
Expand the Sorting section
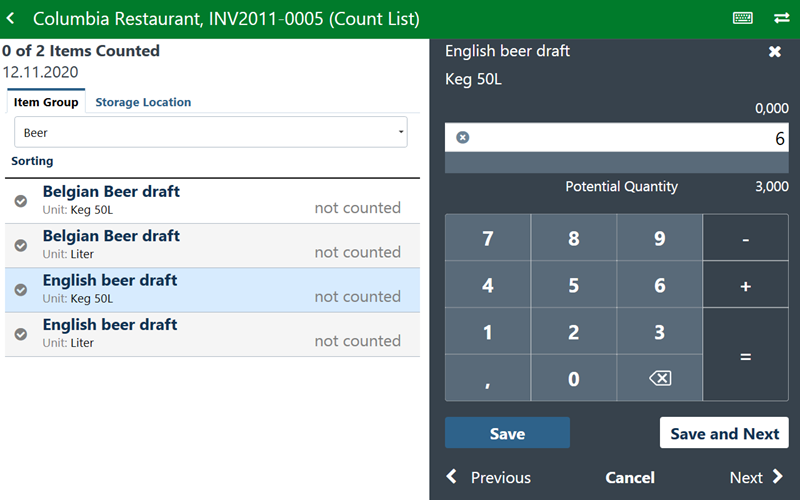pyautogui.click(x=33, y=161)
